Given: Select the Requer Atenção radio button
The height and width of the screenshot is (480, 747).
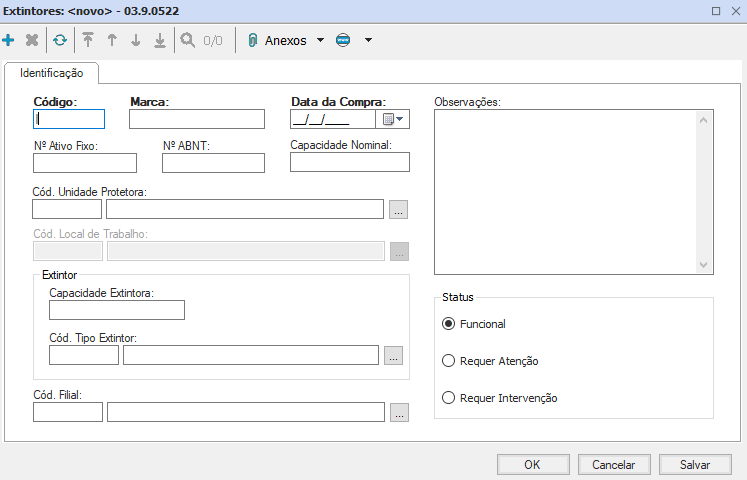Looking at the screenshot, I should (448, 361).
